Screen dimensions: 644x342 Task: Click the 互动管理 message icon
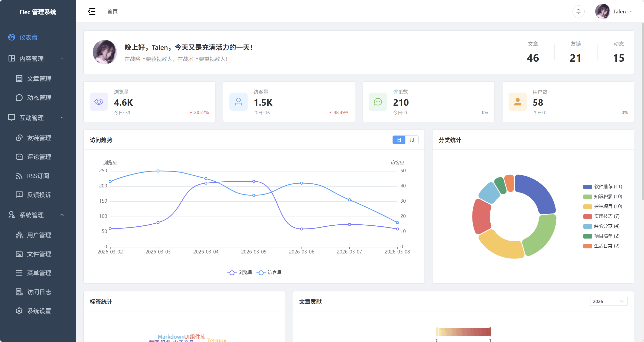(x=12, y=118)
